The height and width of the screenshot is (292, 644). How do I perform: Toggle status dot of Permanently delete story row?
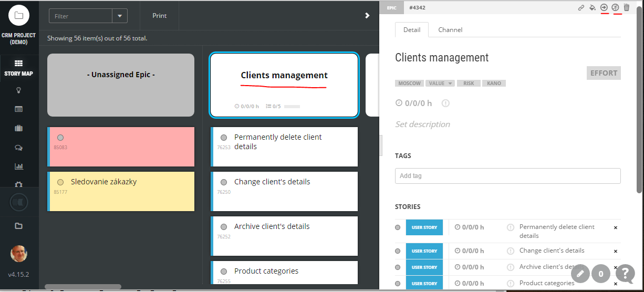(398, 227)
